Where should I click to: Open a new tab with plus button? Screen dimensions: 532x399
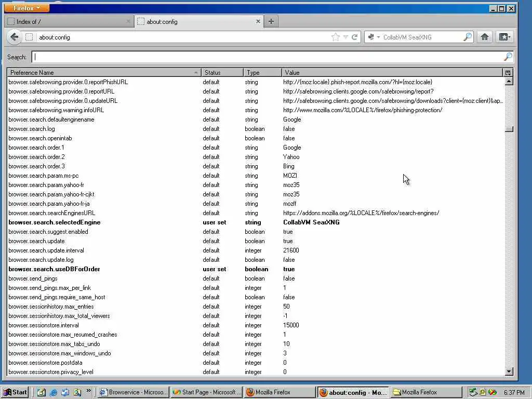[x=271, y=21]
